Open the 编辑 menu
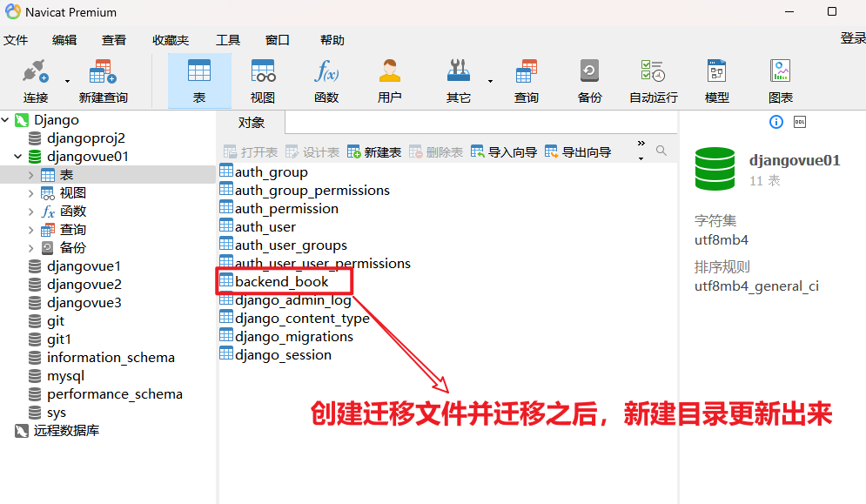Viewport: 866px width, 504px height. pyautogui.click(x=64, y=40)
